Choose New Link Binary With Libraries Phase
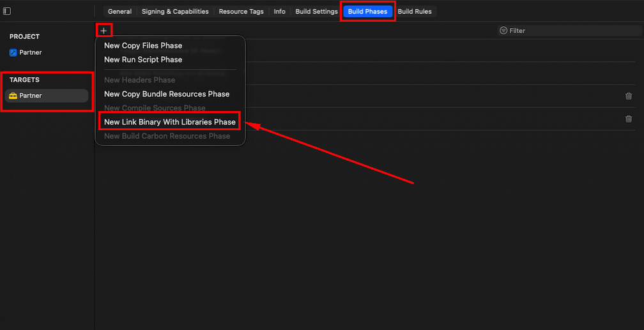Image resolution: width=644 pixels, height=330 pixels. coord(170,122)
